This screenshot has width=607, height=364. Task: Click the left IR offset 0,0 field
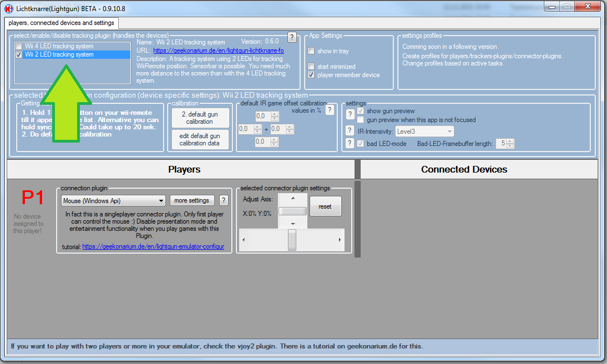pos(246,129)
